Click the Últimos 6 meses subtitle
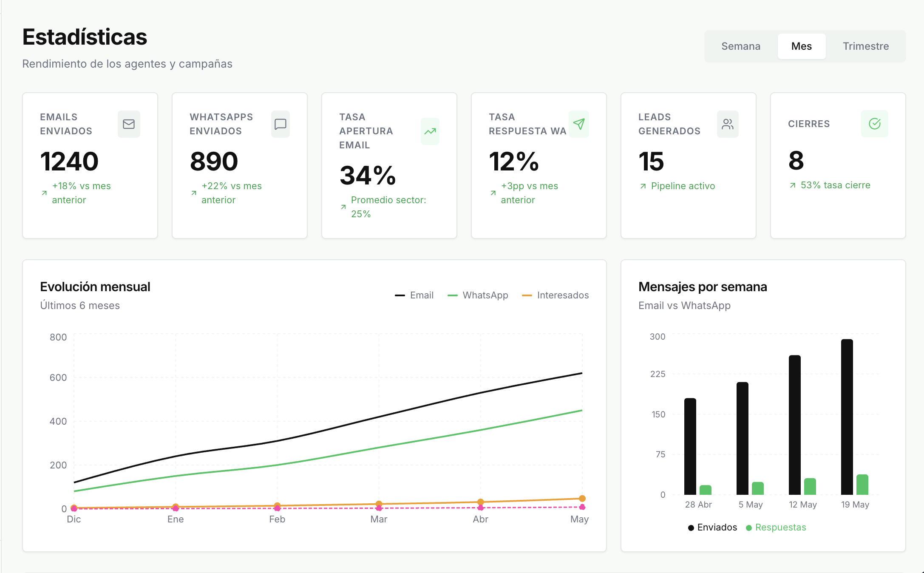 click(80, 306)
